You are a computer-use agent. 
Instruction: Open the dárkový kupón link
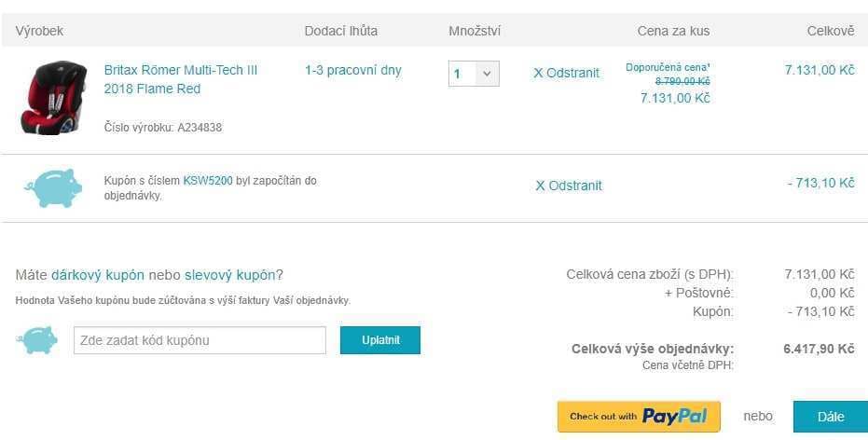pyautogui.click(x=98, y=275)
